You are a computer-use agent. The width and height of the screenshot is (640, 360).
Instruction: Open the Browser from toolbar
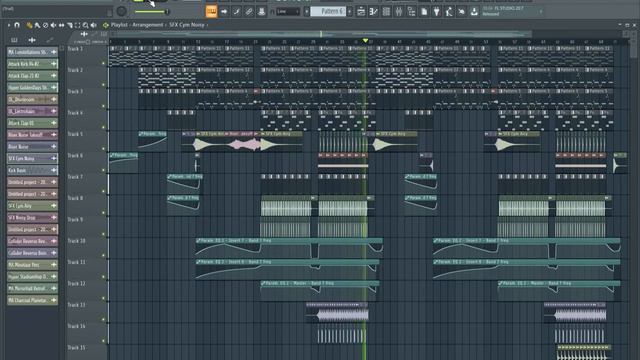(x=411, y=12)
